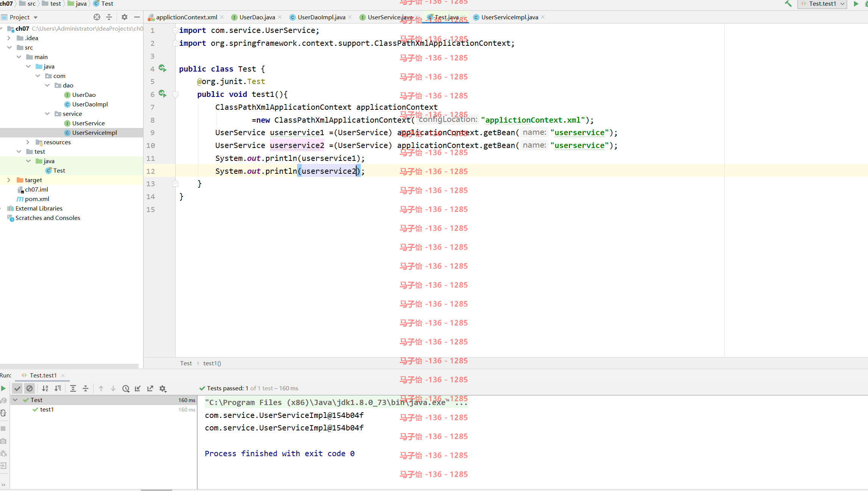Expand the target folder
This screenshot has width=868, height=491.
[x=9, y=180]
